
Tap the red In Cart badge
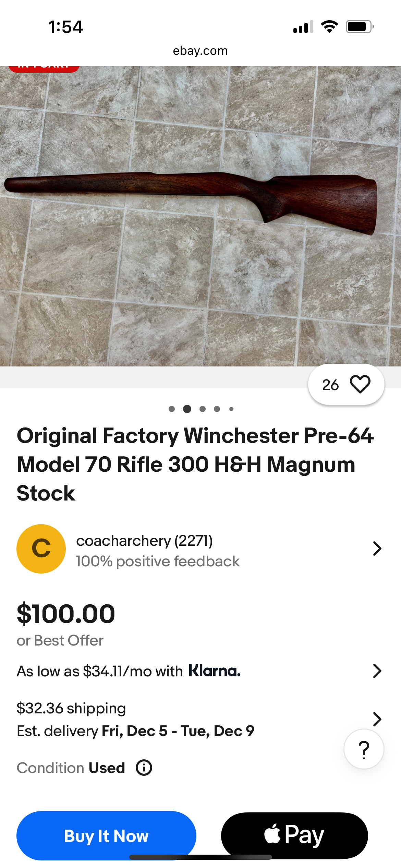(44, 68)
